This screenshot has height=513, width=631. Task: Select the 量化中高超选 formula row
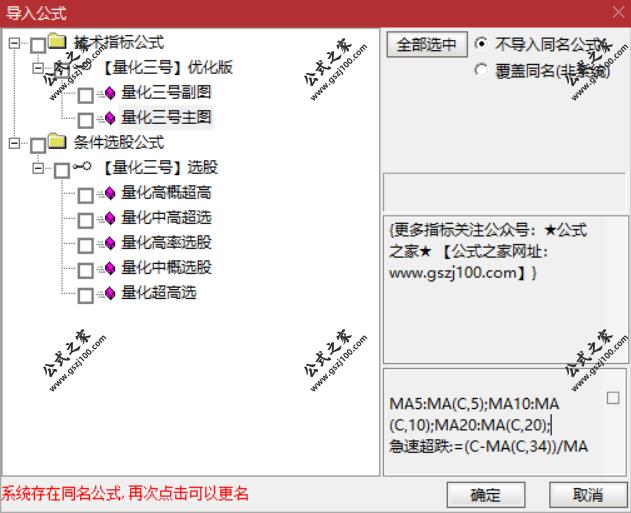pos(166,217)
